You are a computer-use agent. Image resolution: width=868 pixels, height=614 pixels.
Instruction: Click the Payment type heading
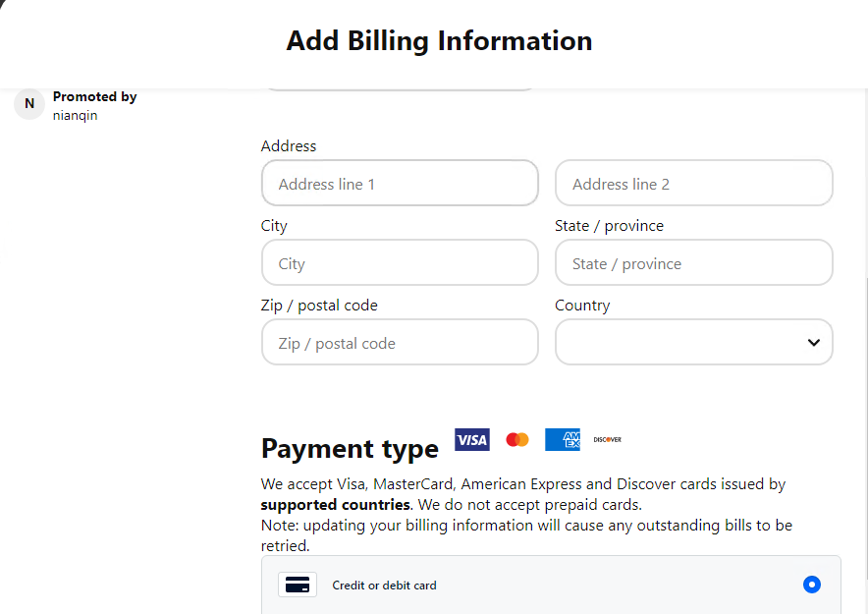coord(350,449)
